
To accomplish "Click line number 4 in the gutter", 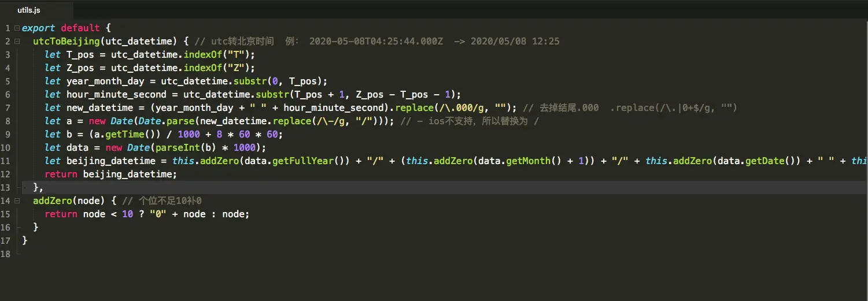I will pos(7,68).
